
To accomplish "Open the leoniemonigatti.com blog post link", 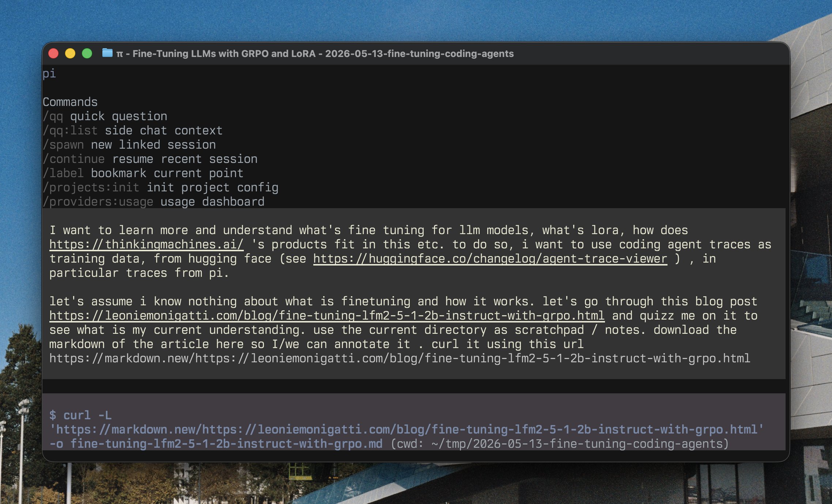I will coord(327,316).
